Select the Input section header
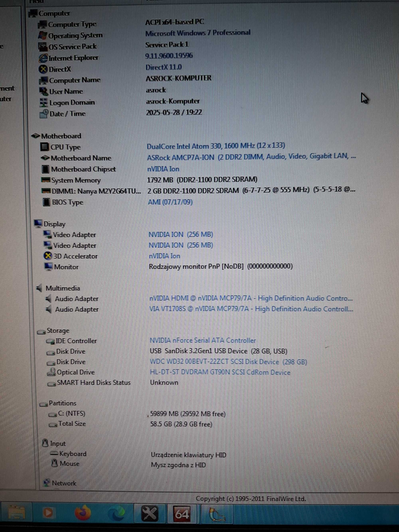Viewport: 399px width, 532px height. click(x=57, y=443)
